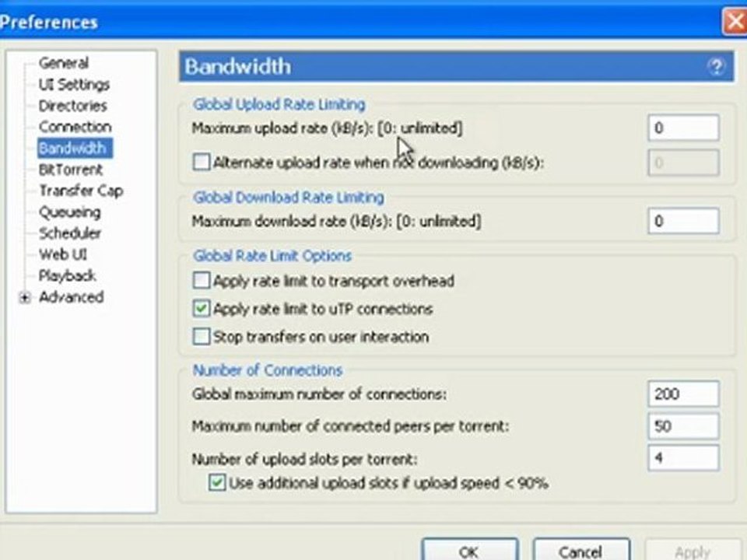The image size is (747, 560).
Task: Click the Global Upload Rate Limiting heading
Action: click(x=279, y=104)
